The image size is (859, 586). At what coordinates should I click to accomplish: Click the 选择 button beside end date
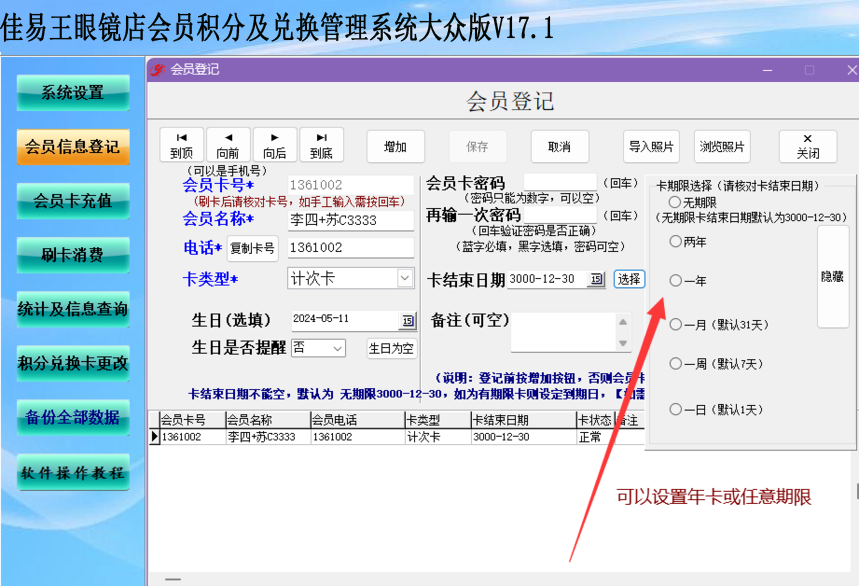[x=629, y=279]
